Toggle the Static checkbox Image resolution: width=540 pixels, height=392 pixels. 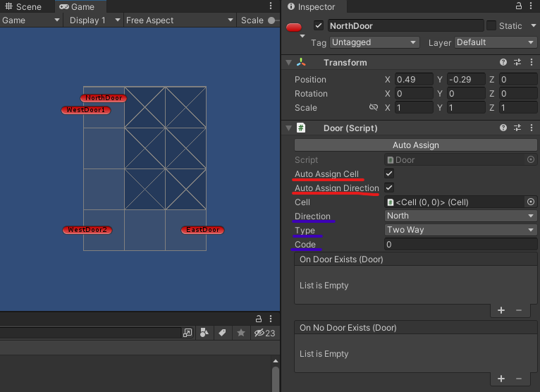click(x=491, y=25)
